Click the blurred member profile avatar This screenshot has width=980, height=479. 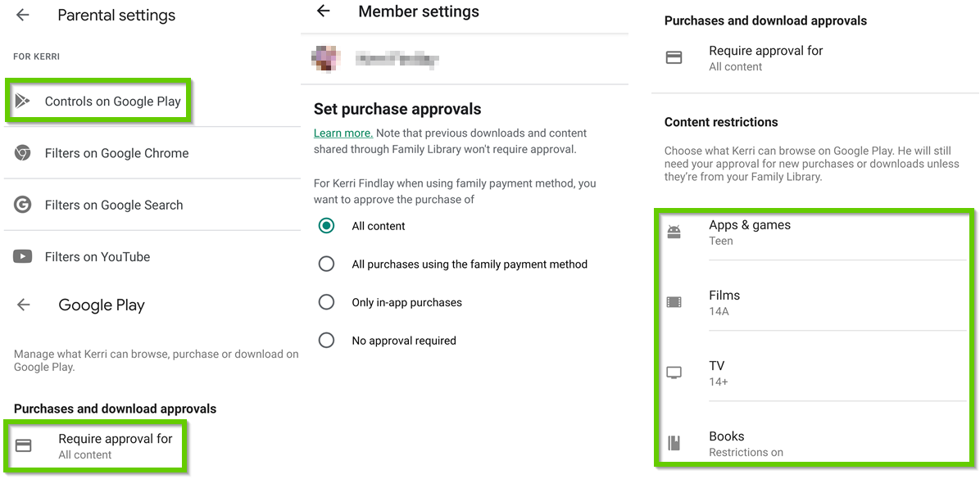(324, 57)
